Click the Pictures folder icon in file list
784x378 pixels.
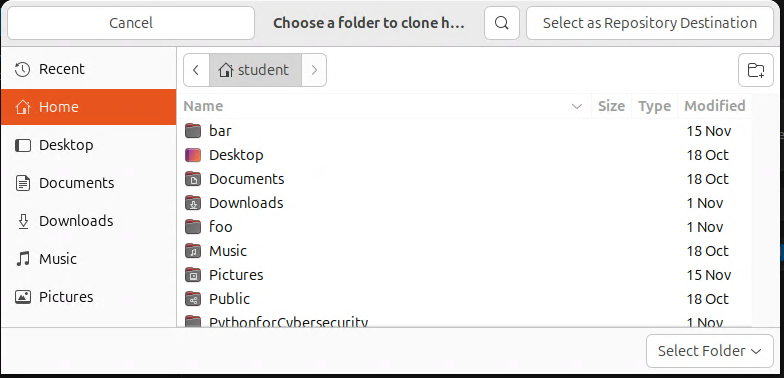coord(192,275)
